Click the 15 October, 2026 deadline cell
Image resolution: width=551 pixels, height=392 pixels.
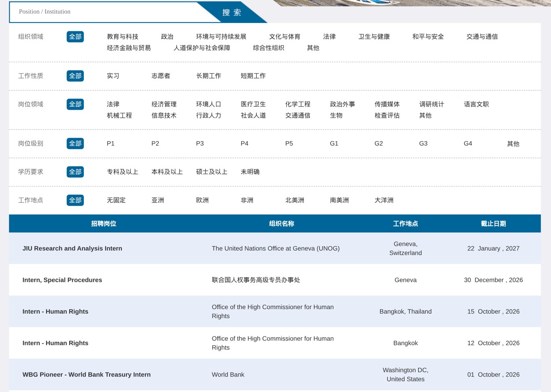click(x=493, y=311)
